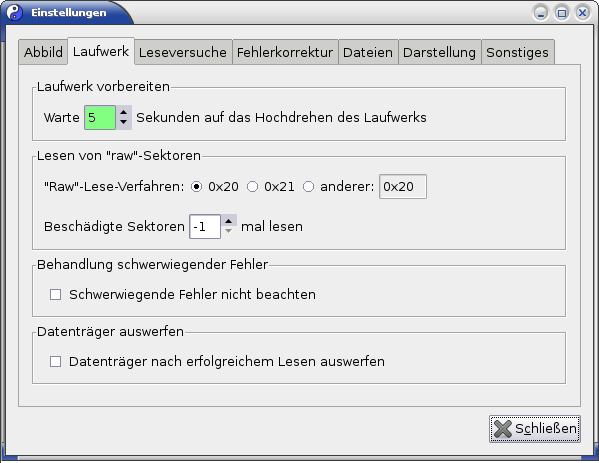The image size is (599, 463).
Task: Select the 0x20 raw read mode
Action: point(196,187)
